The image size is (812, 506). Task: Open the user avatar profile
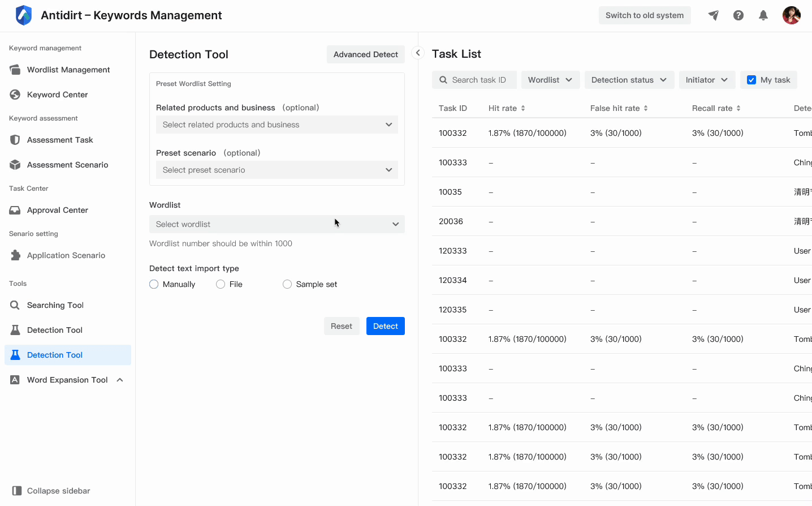click(792, 15)
